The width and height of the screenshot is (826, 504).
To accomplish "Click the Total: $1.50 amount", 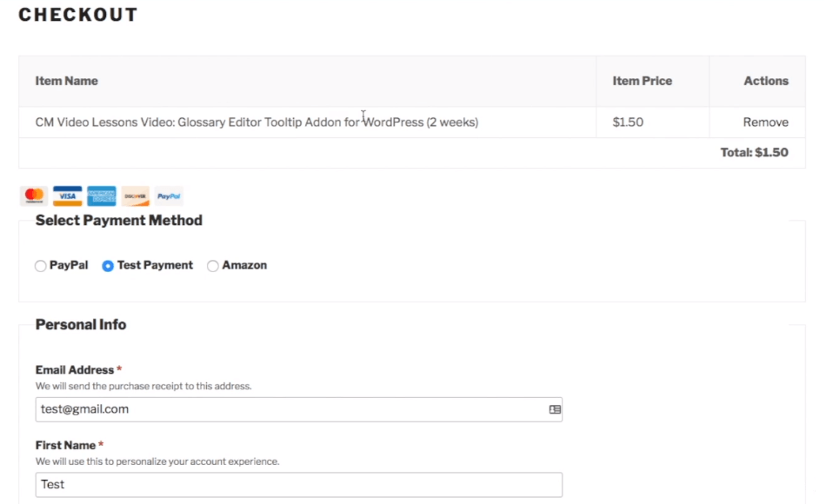I will coord(754,153).
